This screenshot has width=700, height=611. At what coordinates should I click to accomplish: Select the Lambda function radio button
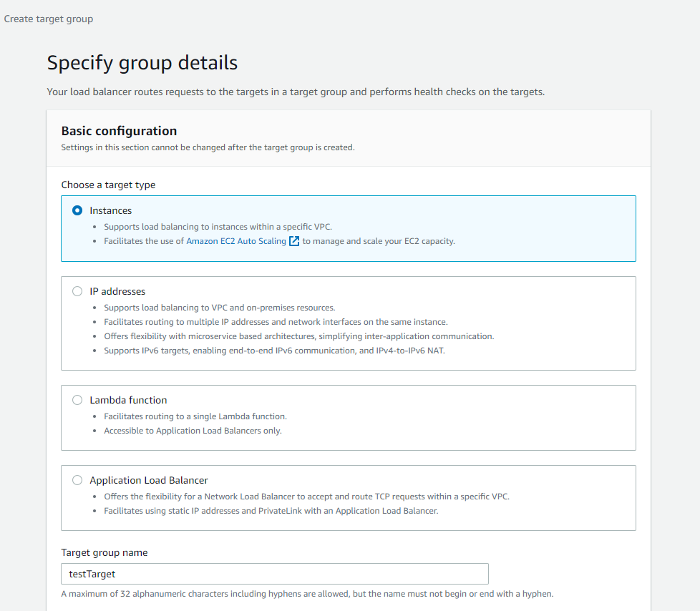(x=77, y=400)
